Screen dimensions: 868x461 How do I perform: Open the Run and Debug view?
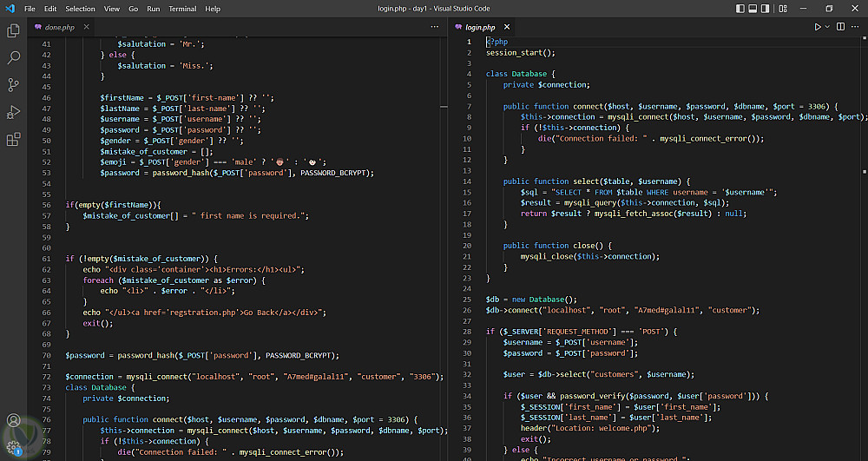coord(13,112)
